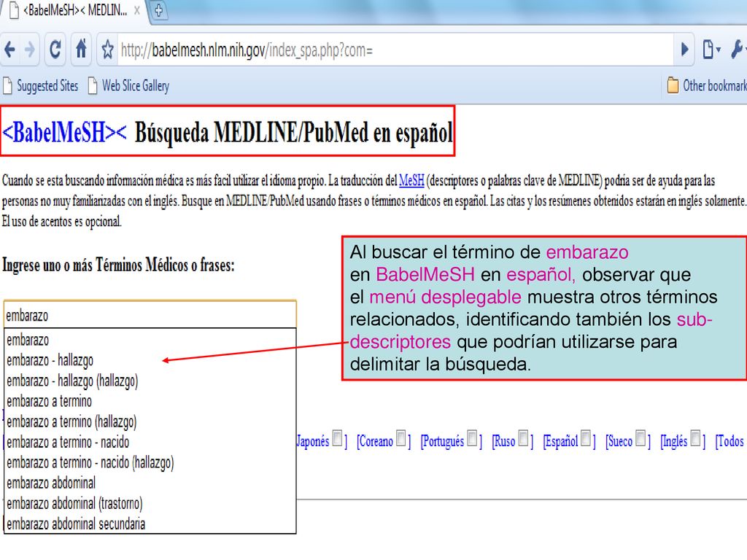Image resolution: width=747 pixels, height=560 pixels.
Task: Choose suggestion 'embarazo - hallazgo (hallazgo)'
Action: 150,381
